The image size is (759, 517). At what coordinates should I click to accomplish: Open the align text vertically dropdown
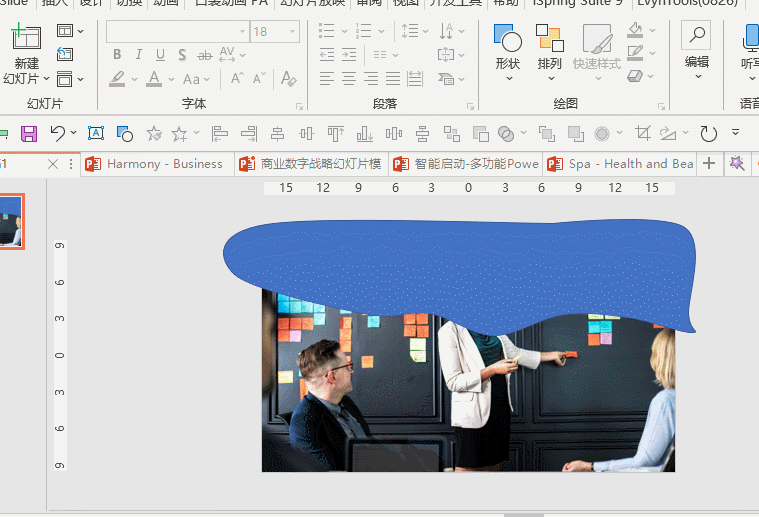click(x=451, y=54)
